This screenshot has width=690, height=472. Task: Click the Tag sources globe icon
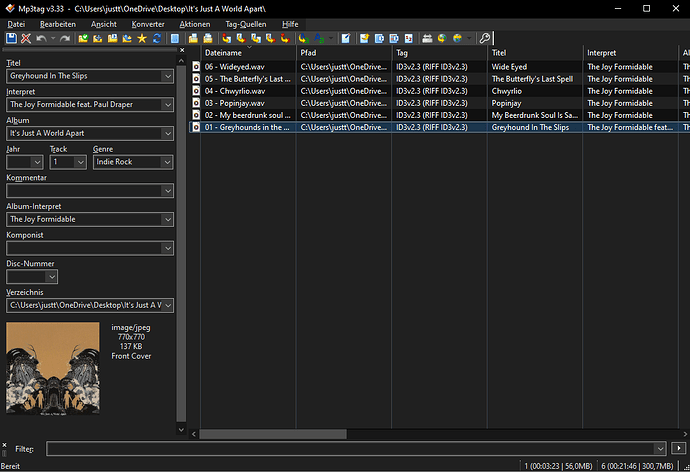click(x=457, y=38)
